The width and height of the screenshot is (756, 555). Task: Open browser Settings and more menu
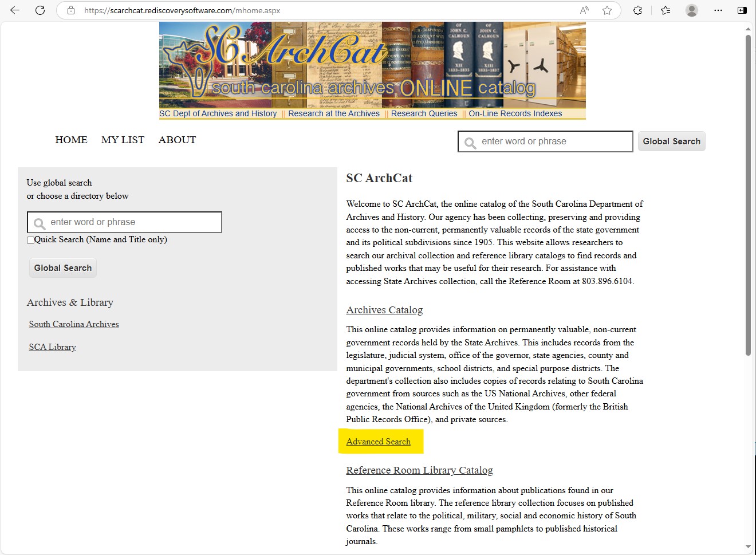pos(718,10)
